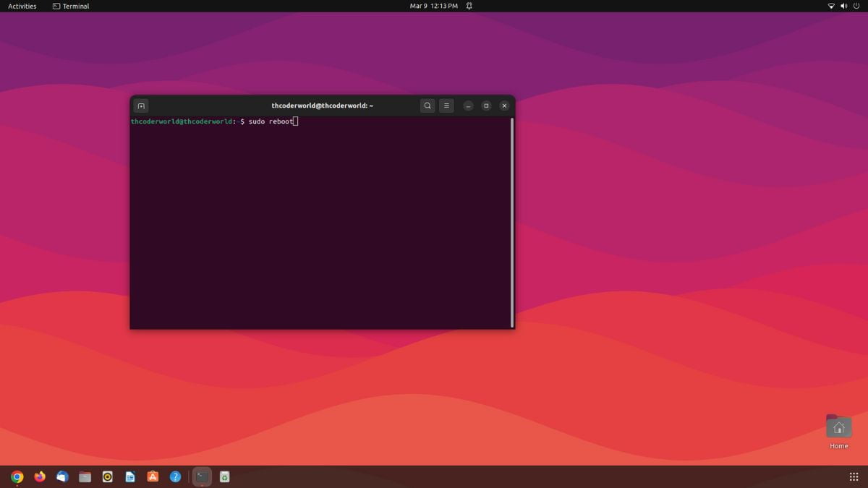This screenshot has width=868, height=488.
Task: Click Activities in the top bar
Action: coord(21,6)
